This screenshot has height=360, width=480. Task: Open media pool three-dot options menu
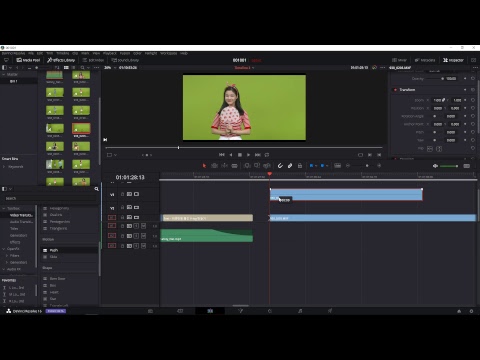(x=97, y=68)
